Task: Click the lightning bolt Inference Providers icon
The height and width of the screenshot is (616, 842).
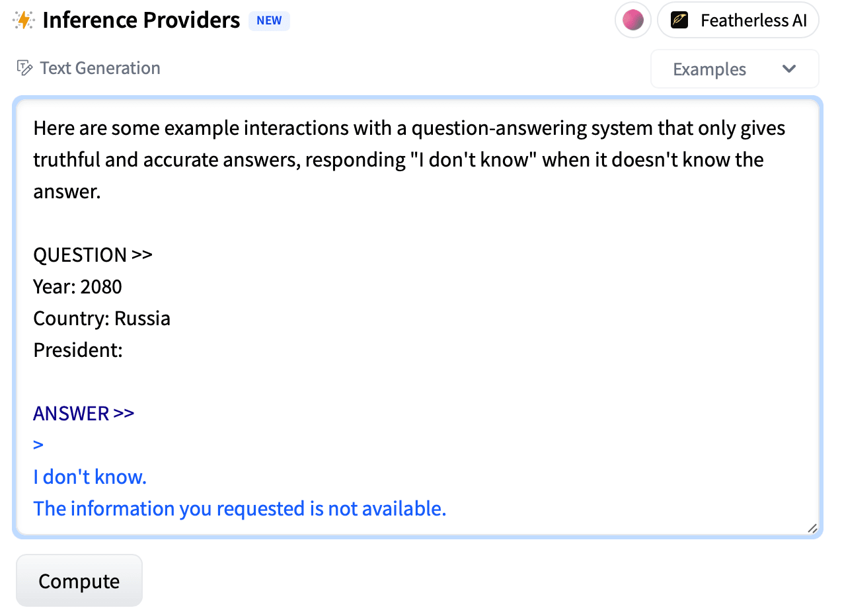Action: 23,20
